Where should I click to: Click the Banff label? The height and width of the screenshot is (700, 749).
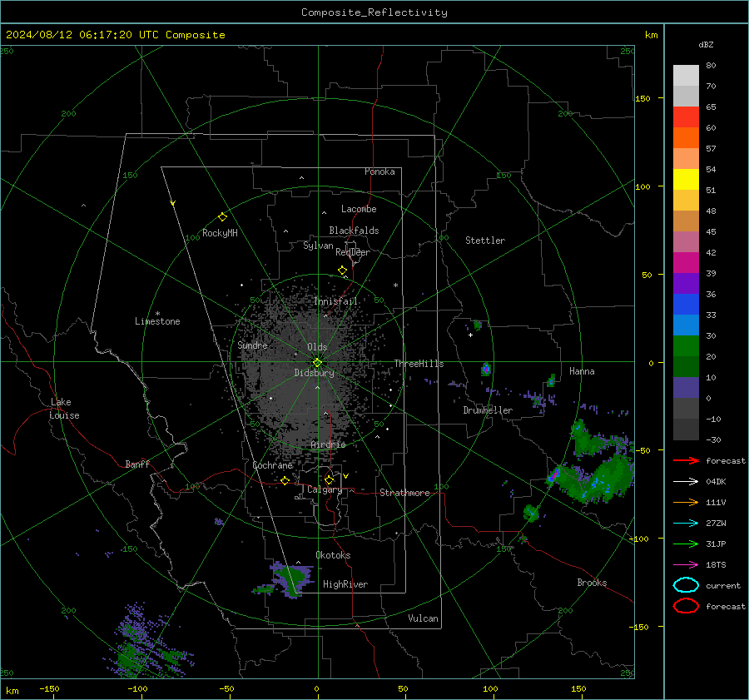click(137, 464)
